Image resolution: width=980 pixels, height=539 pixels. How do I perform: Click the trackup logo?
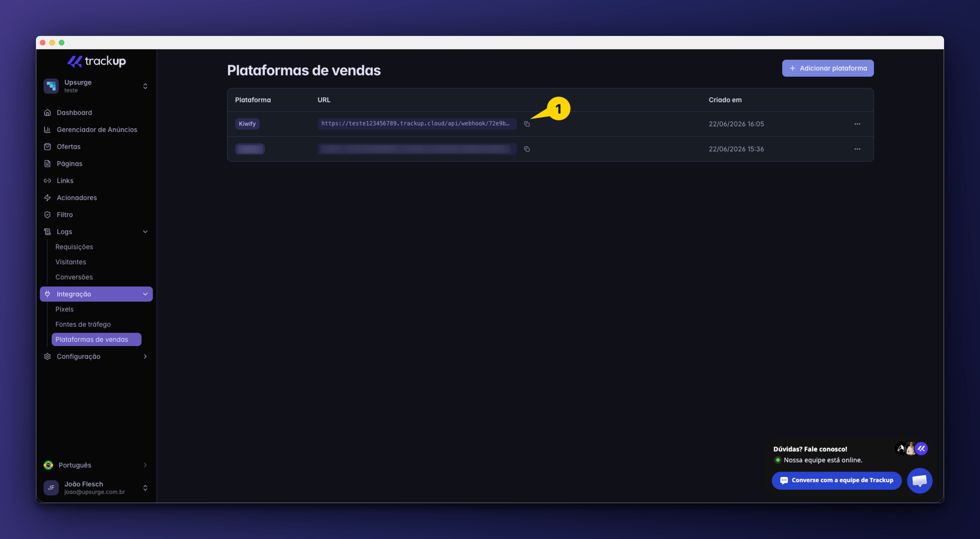96,61
